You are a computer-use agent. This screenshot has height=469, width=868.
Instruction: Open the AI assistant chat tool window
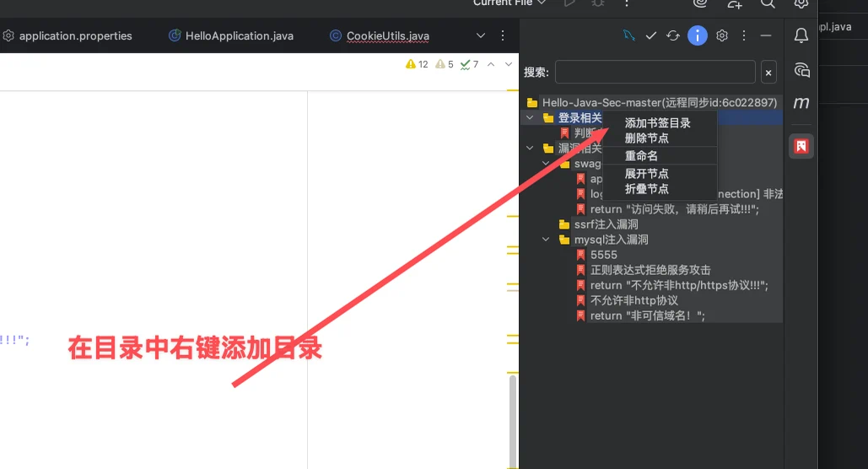pyautogui.click(x=801, y=70)
